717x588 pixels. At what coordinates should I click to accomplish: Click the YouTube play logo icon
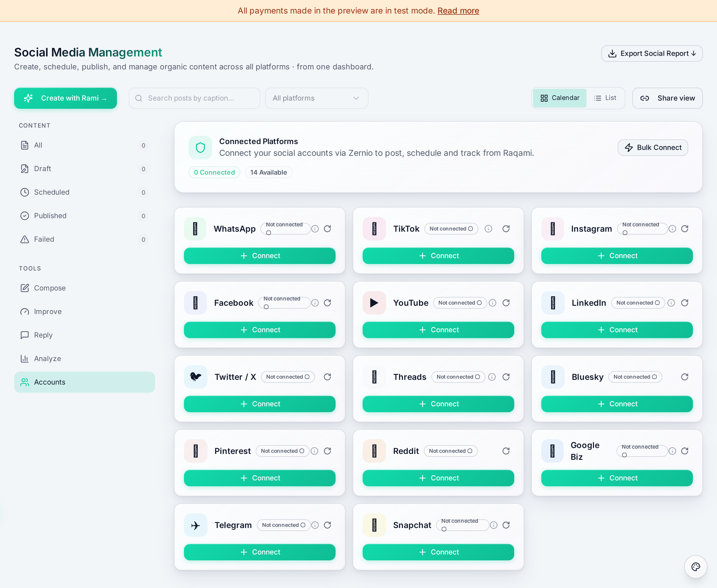374,303
